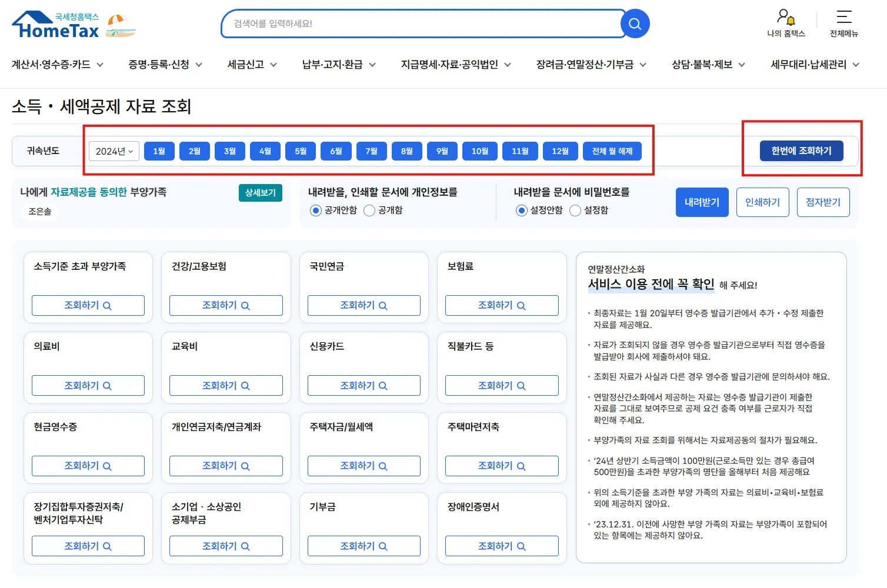Screen dimensions: 887x588
Task: Click 조회하기 under 건강/고용보험
Action: pos(226,305)
